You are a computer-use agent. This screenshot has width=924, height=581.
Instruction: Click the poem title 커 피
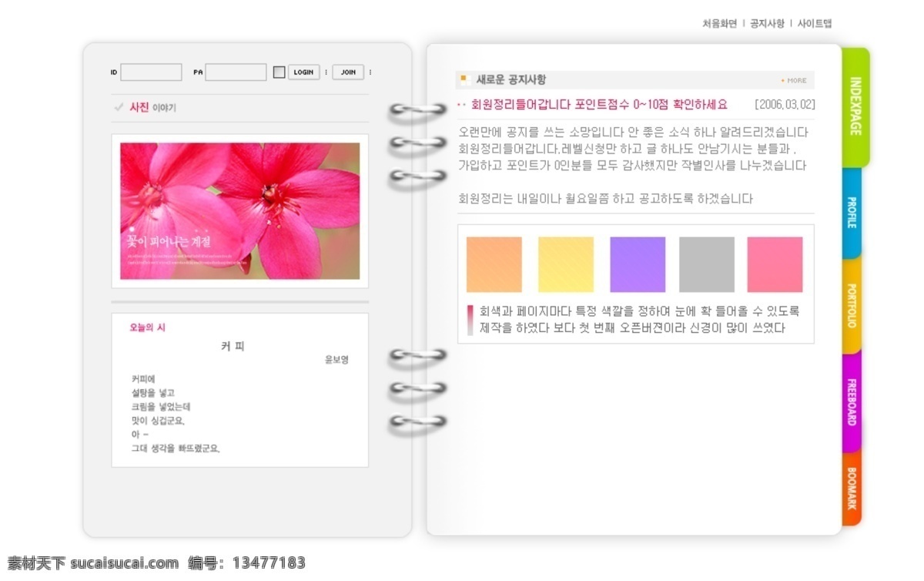(x=233, y=346)
